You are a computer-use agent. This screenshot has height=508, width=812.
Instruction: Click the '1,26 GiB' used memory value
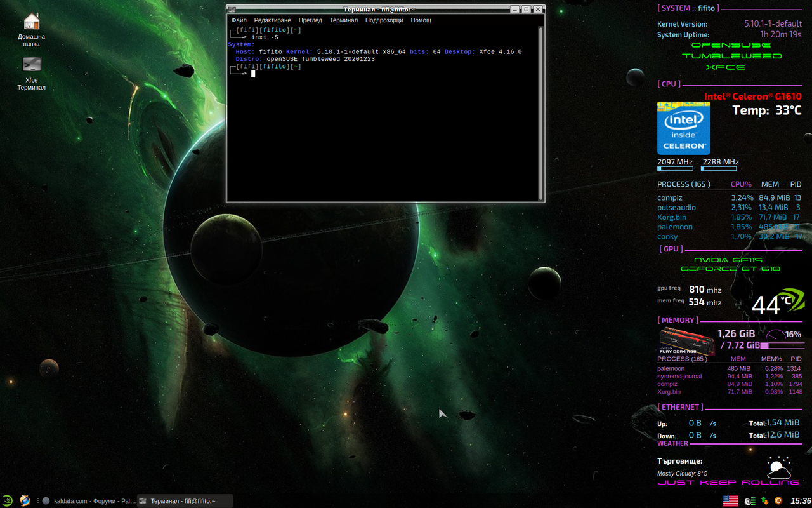point(736,334)
